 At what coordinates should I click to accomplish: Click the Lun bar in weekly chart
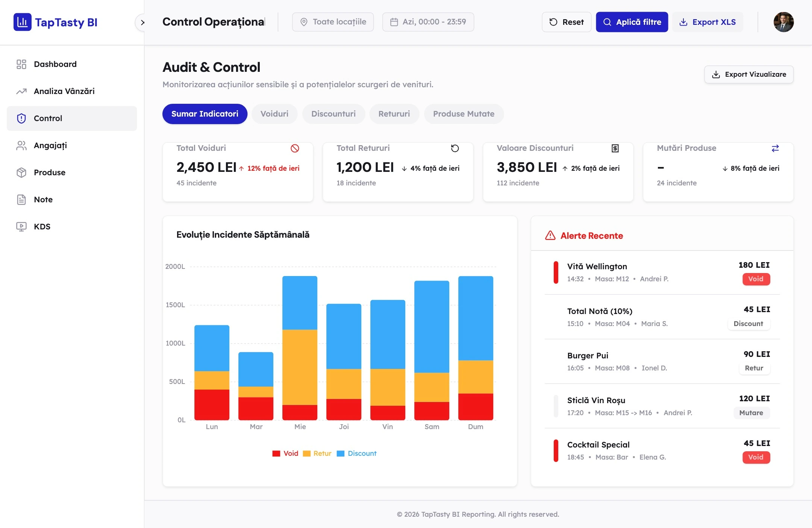(x=212, y=373)
